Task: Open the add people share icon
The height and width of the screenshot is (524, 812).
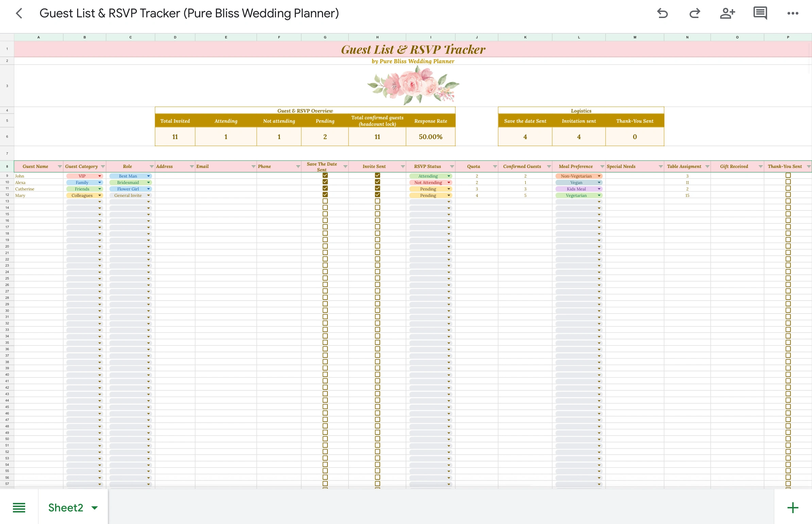Action: coord(727,14)
